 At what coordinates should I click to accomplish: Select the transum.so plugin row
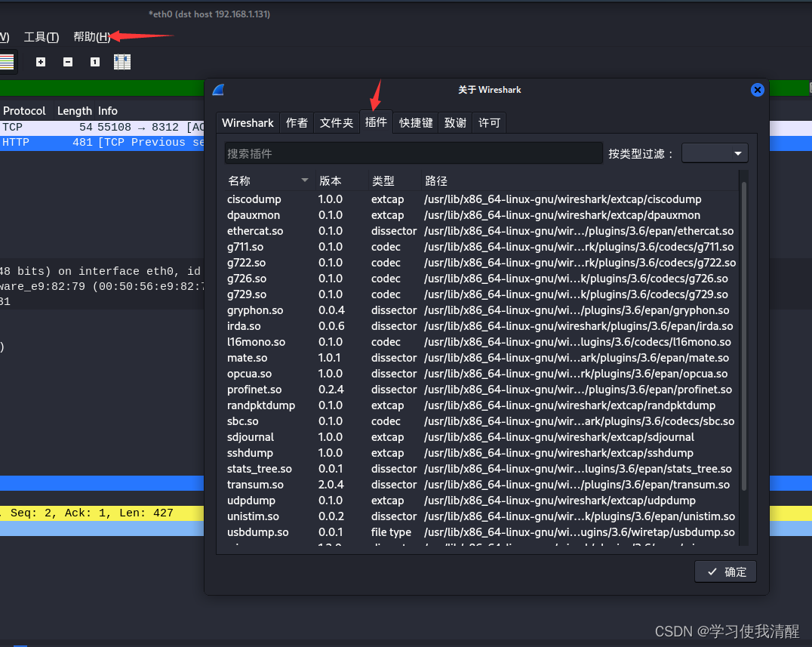click(x=481, y=485)
